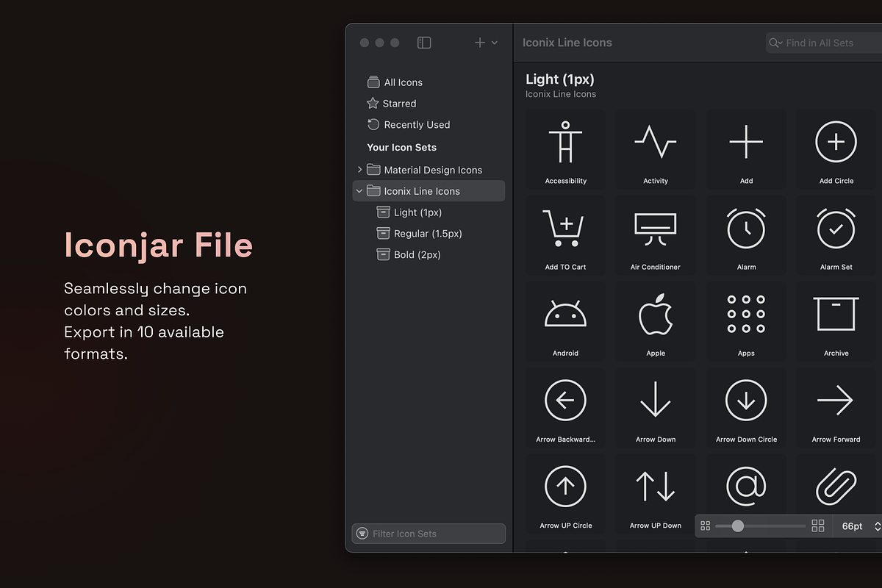882x588 pixels.
Task: Select the Accessibility icon
Action: tap(565, 143)
